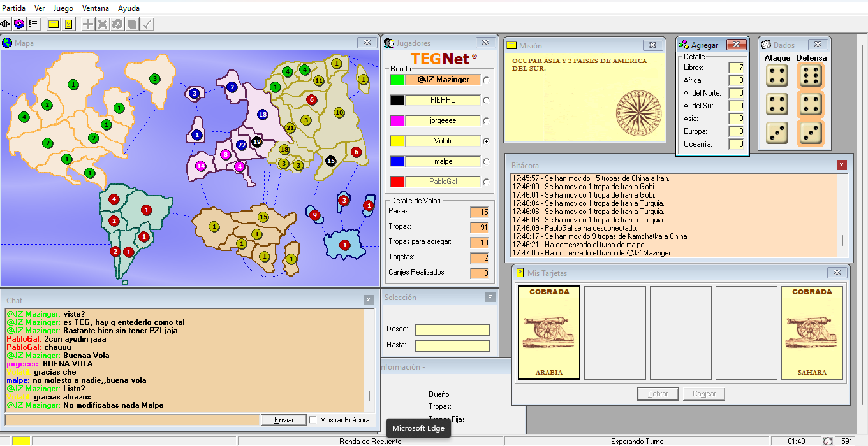
Task: Open the yellow cards toolbar icon
Action: (68, 24)
